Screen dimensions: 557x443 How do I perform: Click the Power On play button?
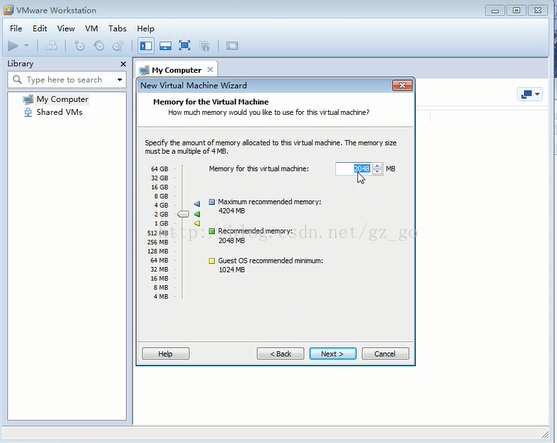[x=13, y=46]
